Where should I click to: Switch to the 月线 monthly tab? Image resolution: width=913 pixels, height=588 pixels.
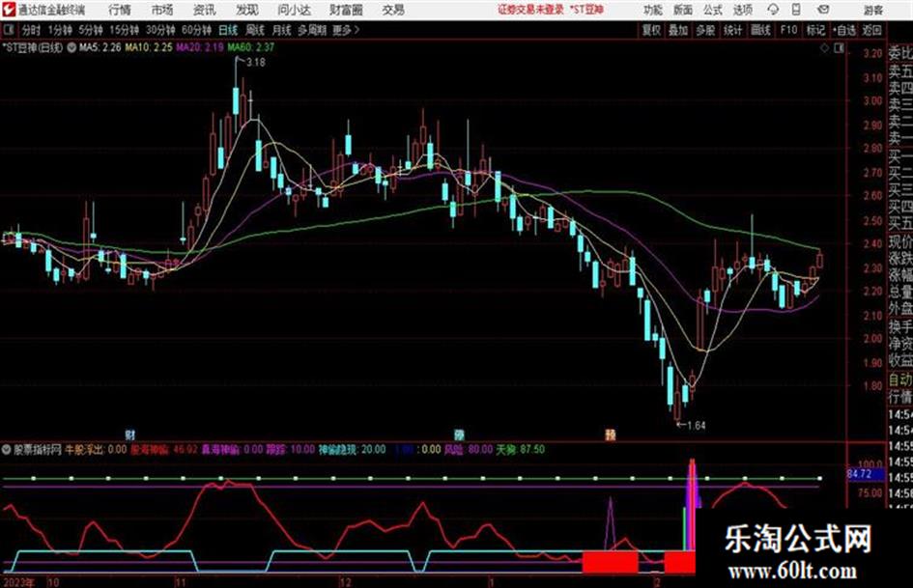(282, 30)
